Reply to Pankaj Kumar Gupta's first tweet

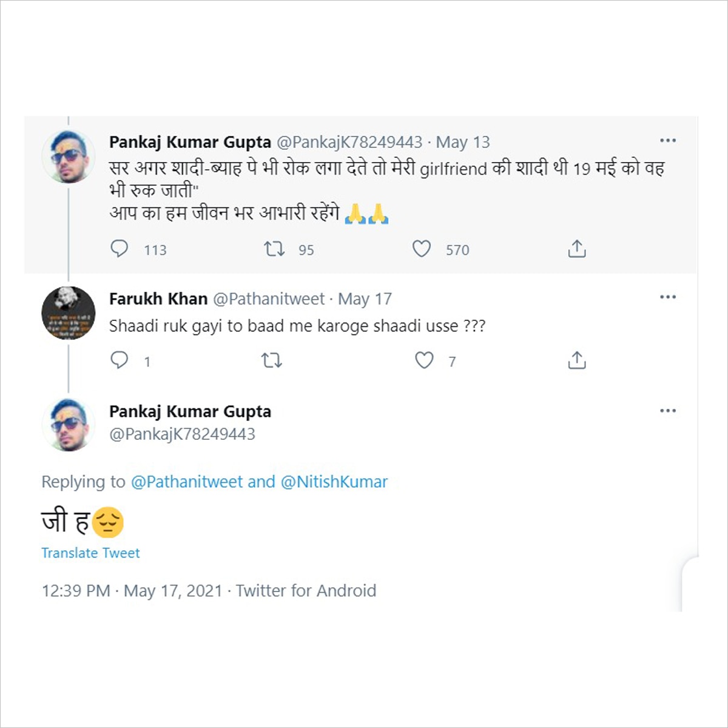point(121,249)
